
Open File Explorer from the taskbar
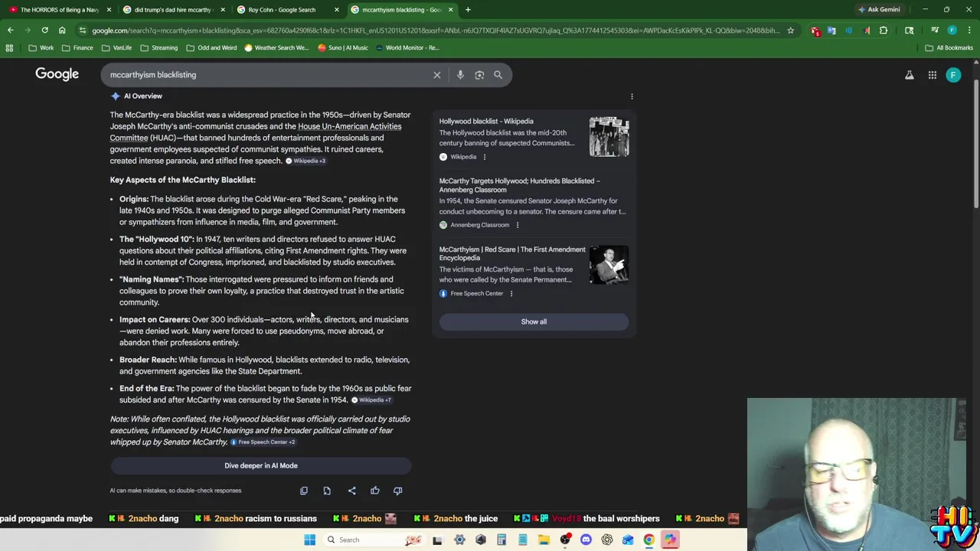coord(544,540)
